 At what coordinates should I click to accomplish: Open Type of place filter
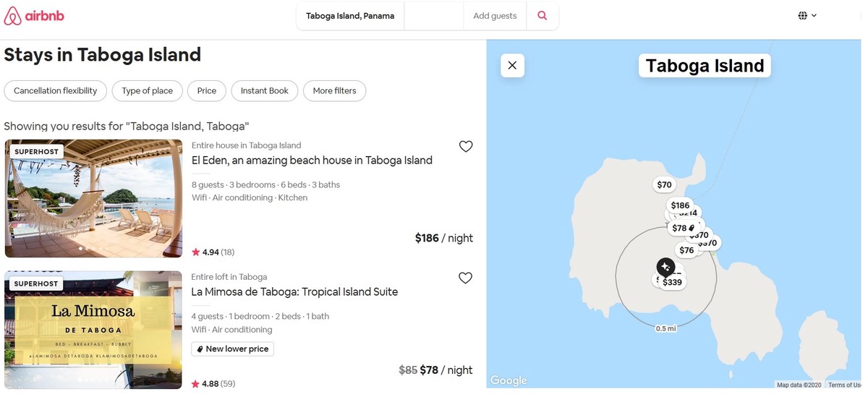(148, 91)
